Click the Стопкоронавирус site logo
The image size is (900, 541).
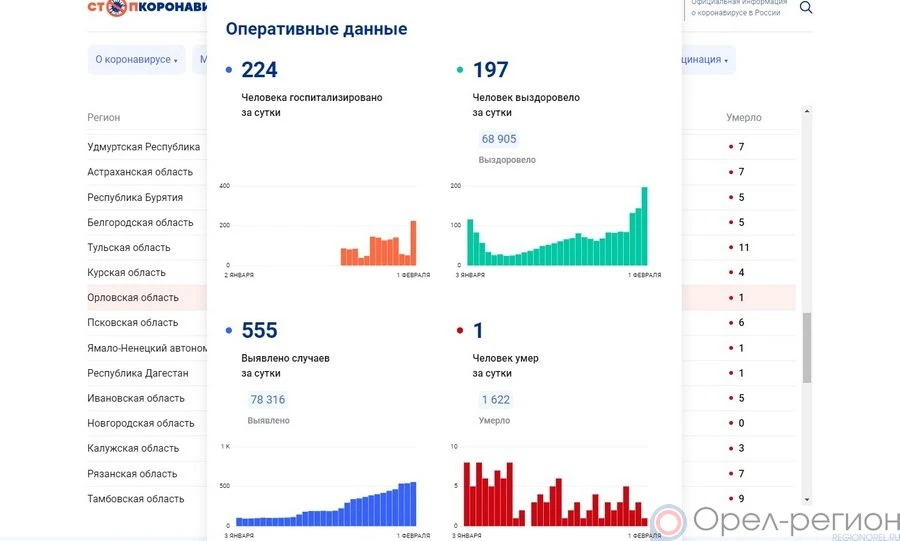tap(147, 8)
